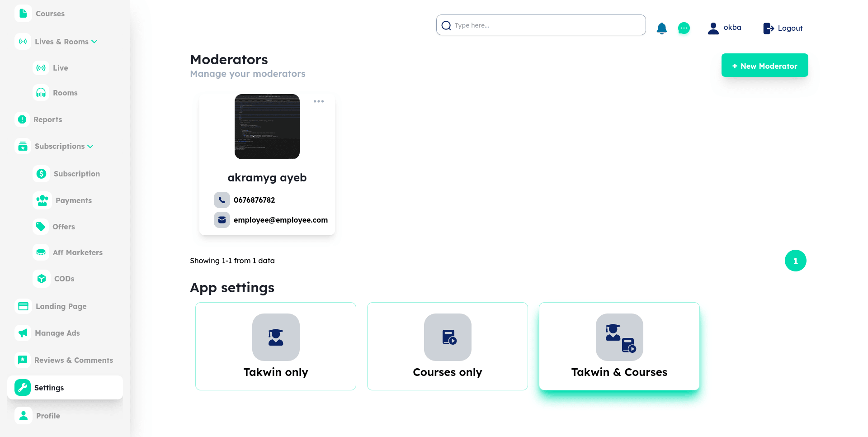Click the Logout link
The height and width of the screenshot is (437, 868).
click(783, 28)
